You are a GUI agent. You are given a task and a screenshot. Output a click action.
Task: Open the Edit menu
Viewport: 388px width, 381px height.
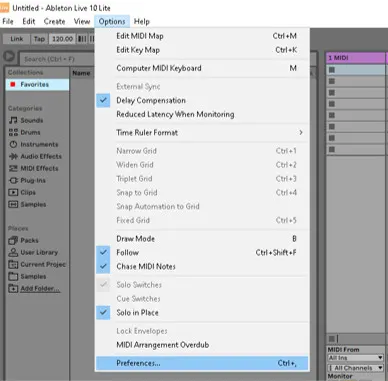pos(29,22)
